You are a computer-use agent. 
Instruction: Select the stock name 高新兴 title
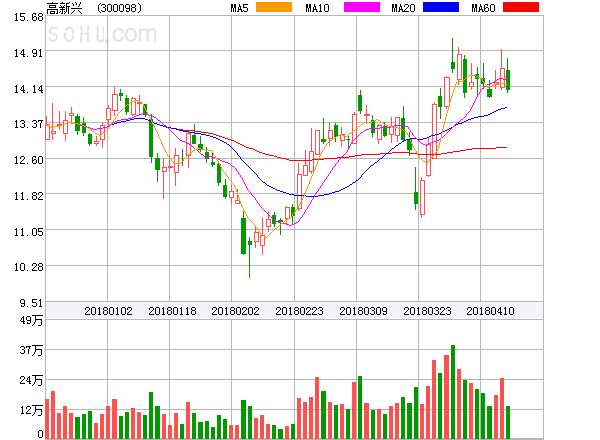coord(64,8)
